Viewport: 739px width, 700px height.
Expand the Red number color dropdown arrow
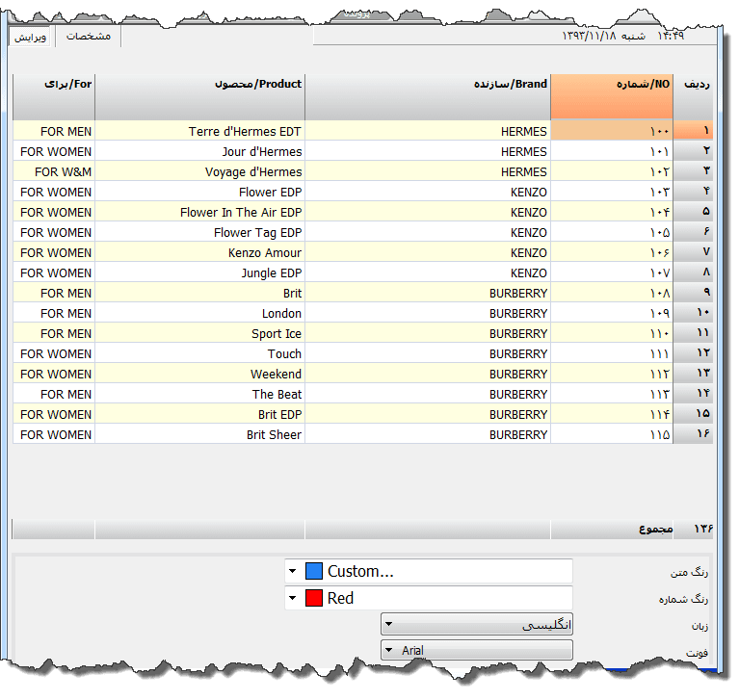click(x=293, y=598)
